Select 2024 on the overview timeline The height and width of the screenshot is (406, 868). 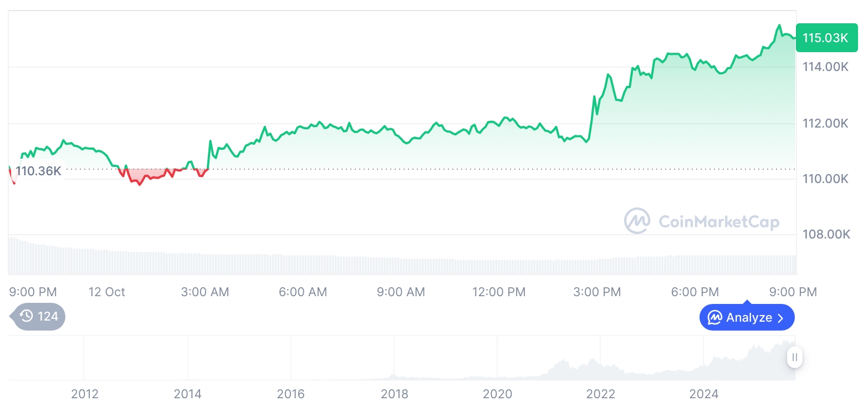(x=703, y=394)
